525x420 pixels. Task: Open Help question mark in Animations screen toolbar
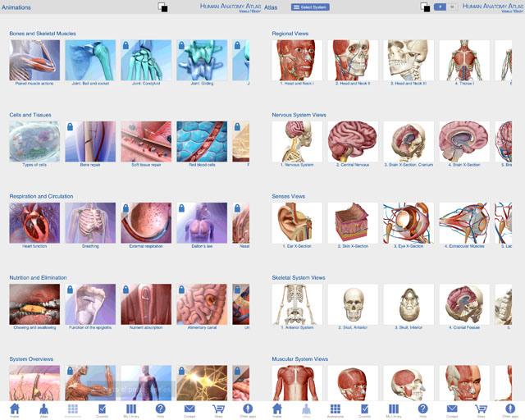coord(161,409)
